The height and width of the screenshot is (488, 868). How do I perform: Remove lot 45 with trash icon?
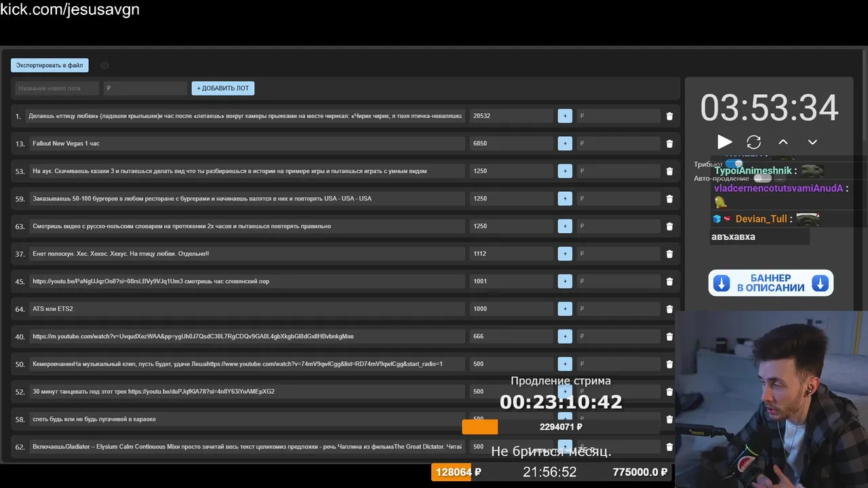click(669, 281)
